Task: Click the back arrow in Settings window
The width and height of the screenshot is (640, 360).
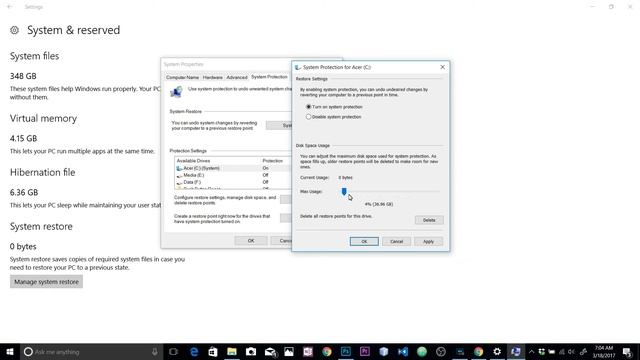Action: tap(9, 7)
